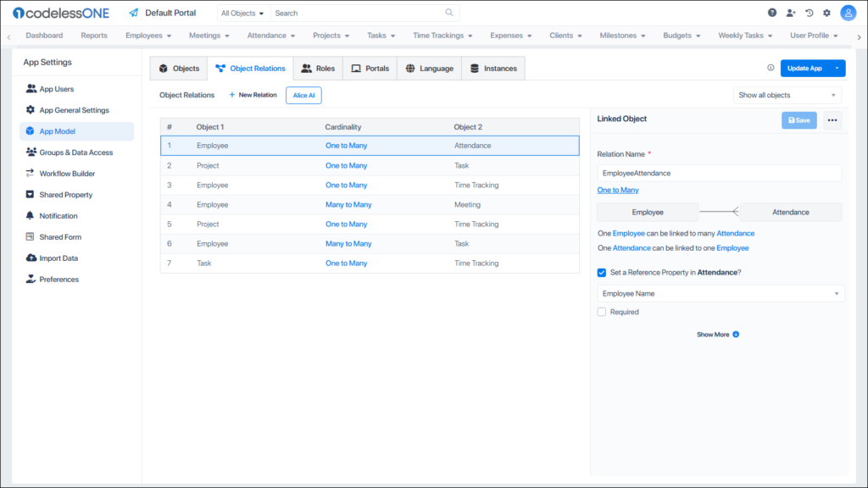Image resolution: width=868 pixels, height=488 pixels.
Task: Click the Update App button
Action: (x=805, y=68)
